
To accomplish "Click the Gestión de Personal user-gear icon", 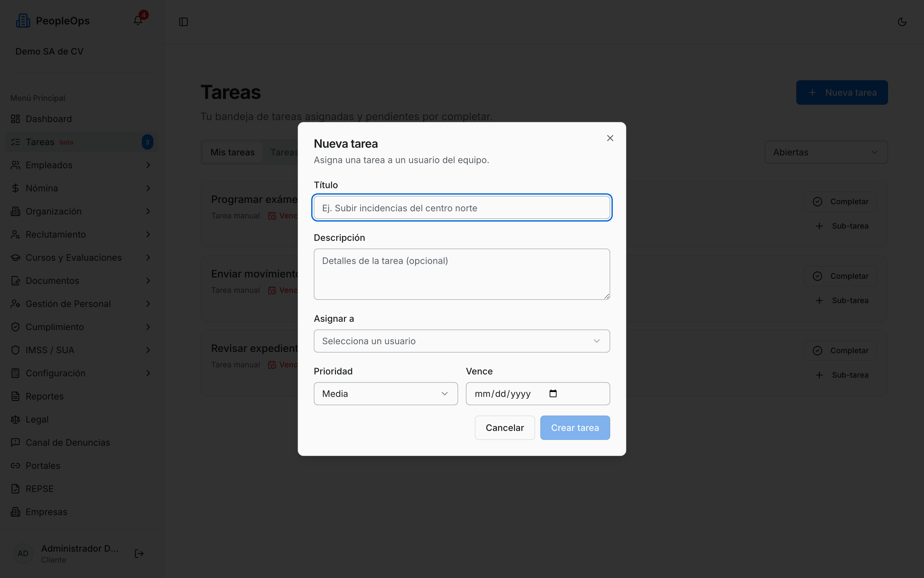I will [x=15, y=304].
